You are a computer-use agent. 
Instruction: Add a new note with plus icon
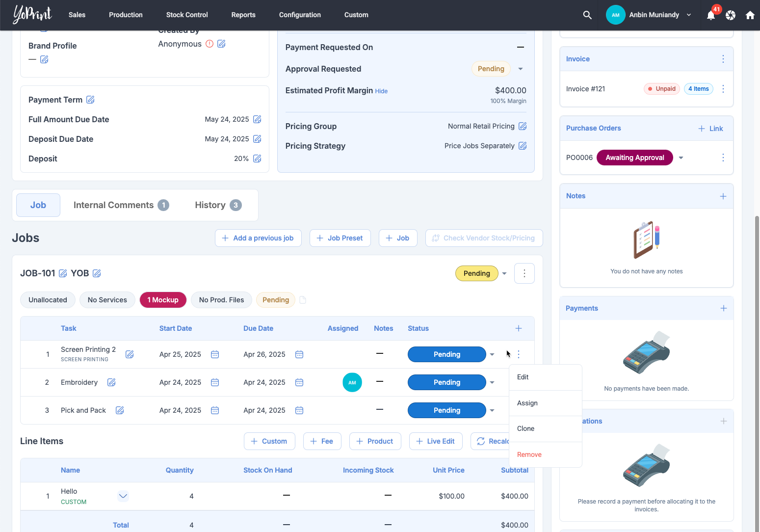[723, 196]
